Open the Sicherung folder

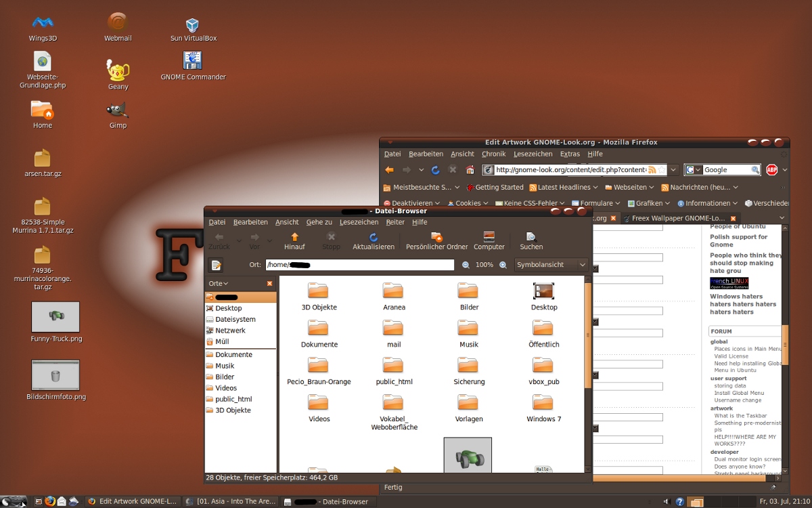coord(468,366)
